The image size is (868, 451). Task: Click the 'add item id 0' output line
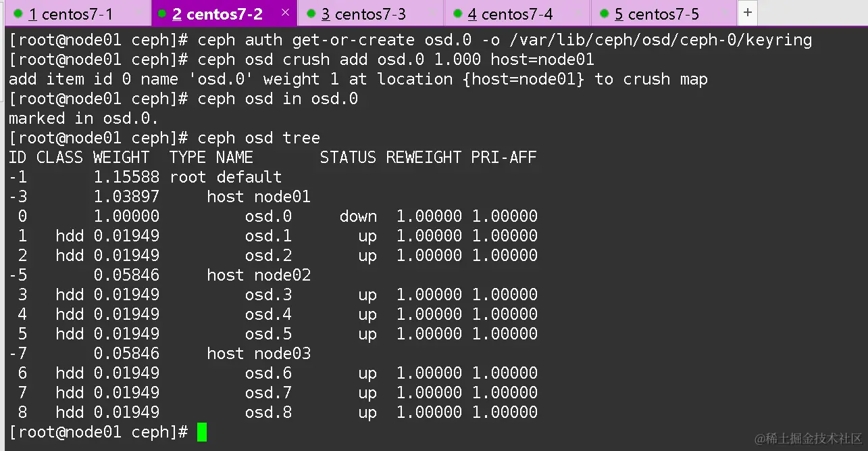358,79
